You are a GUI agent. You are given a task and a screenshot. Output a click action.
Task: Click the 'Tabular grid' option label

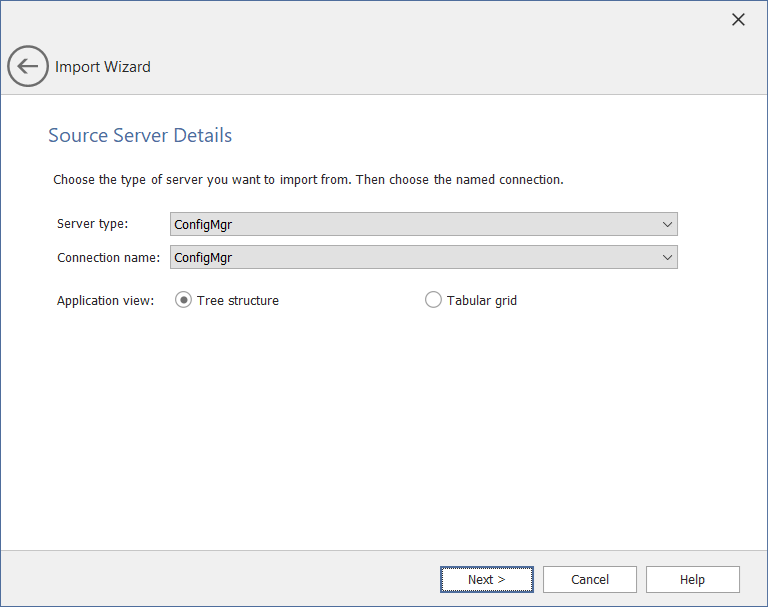coord(482,300)
